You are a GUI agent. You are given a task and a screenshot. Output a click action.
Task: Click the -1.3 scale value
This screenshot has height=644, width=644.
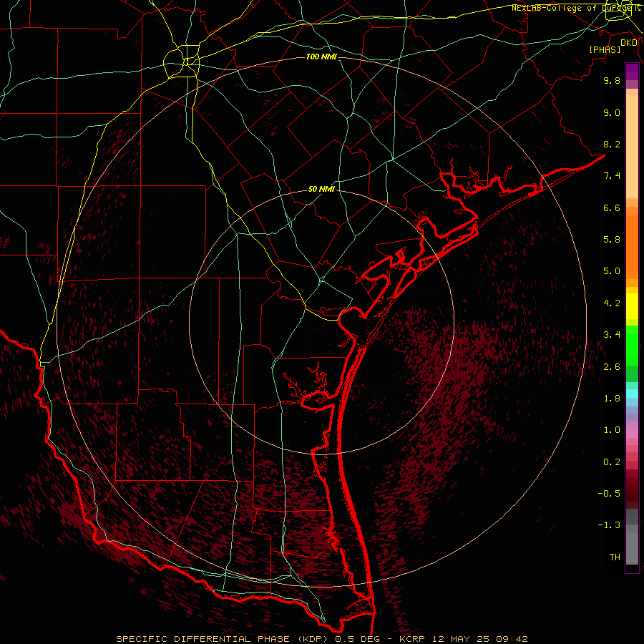pyautogui.click(x=609, y=525)
